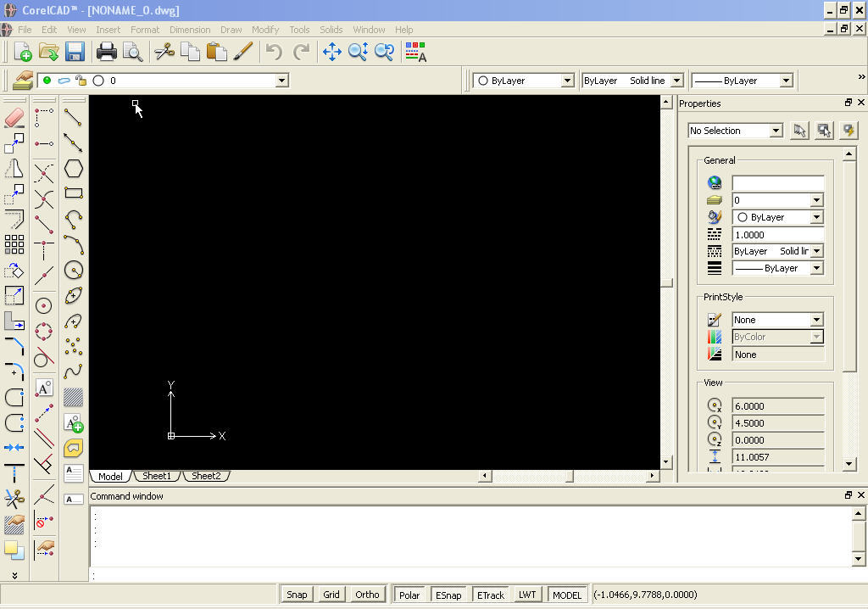Switch to the Sheet1 tab
The height and width of the screenshot is (609, 868).
click(x=157, y=476)
